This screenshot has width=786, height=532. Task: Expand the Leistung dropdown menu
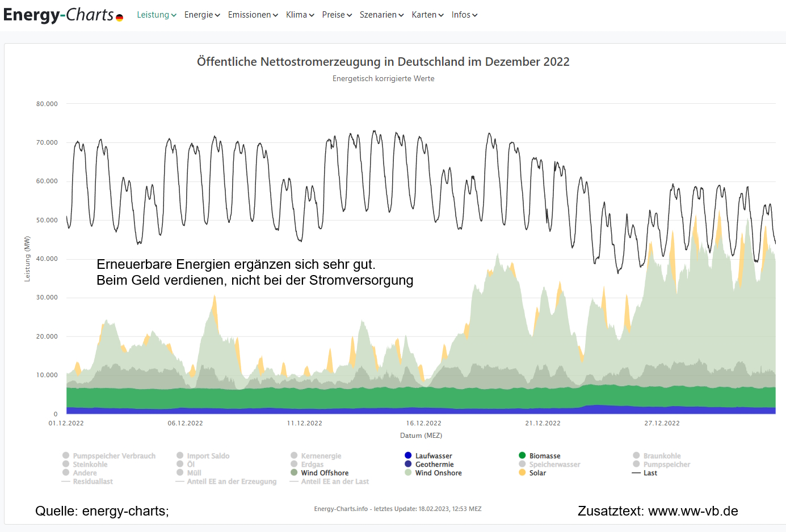[x=157, y=15]
